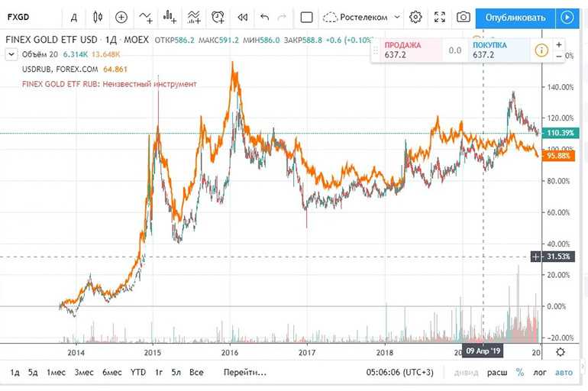The image size is (588, 391).
Task: Click the plus icon beside 31.53% crosshair label
Action: coord(536,257)
